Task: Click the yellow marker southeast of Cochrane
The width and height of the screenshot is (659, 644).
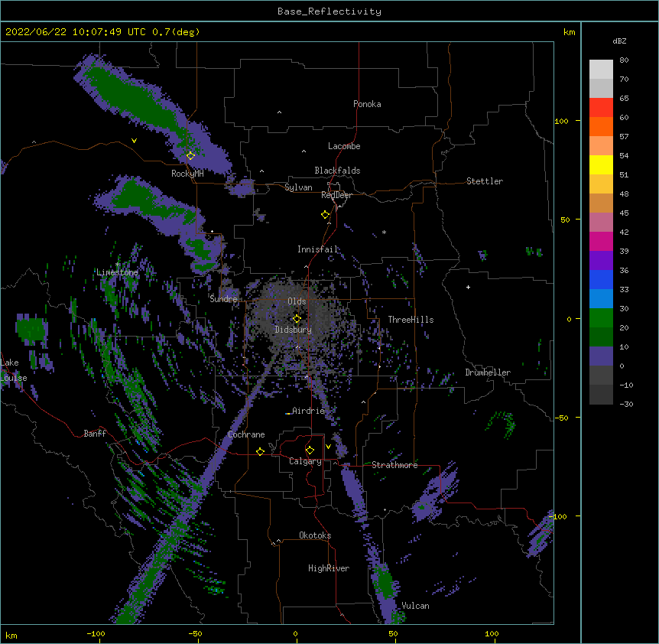Action: pos(260,451)
